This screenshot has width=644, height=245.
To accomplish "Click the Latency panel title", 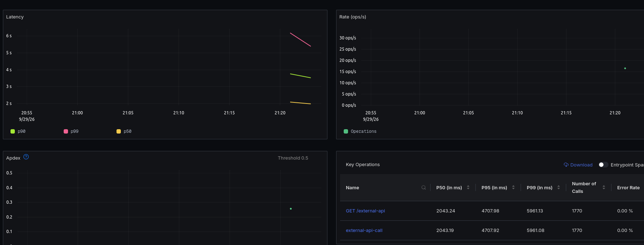I will (x=15, y=17).
